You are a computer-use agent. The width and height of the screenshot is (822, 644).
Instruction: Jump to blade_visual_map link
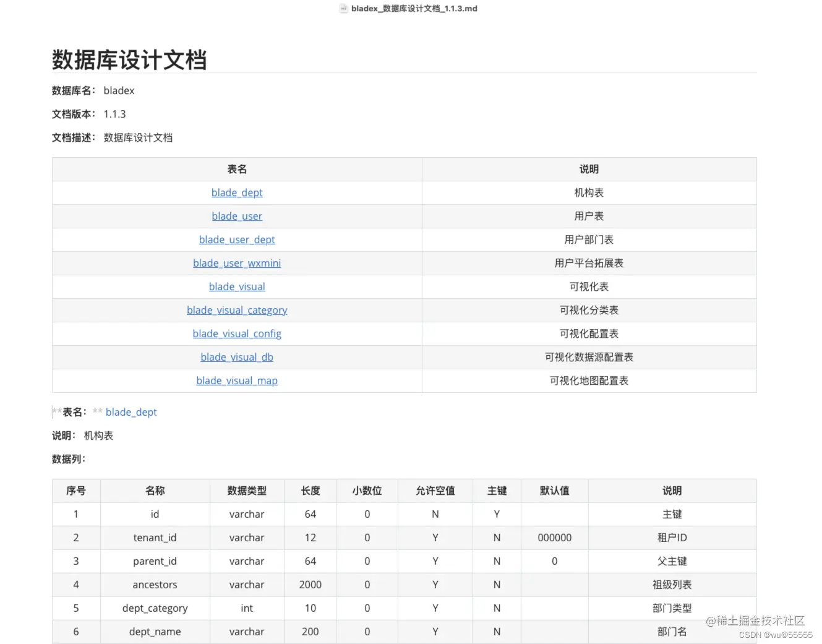pyautogui.click(x=237, y=380)
